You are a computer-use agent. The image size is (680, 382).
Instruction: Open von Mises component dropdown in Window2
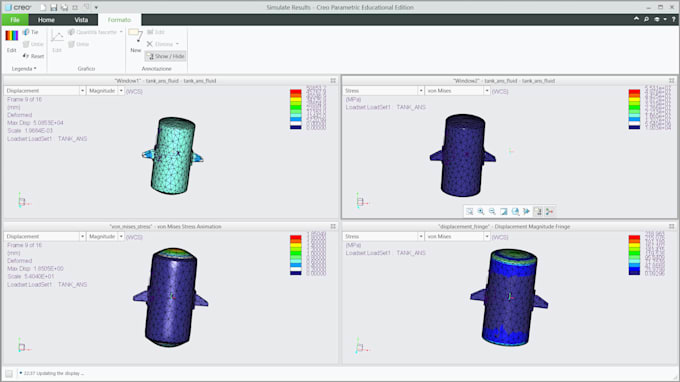458,91
